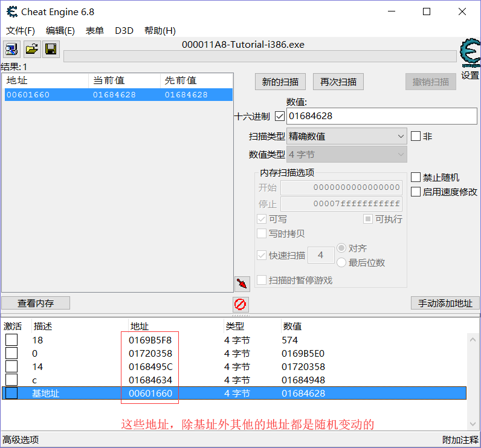Click the Cheat Engine title bar icon
Viewport: 481px width, 448px height.
pos(12,12)
